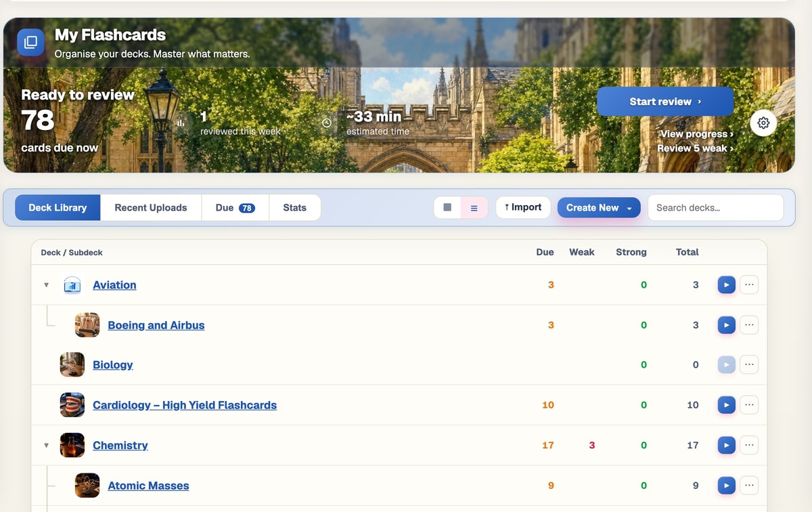
Task: Click the Biology deck thumbnail
Action: click(72, 365)
